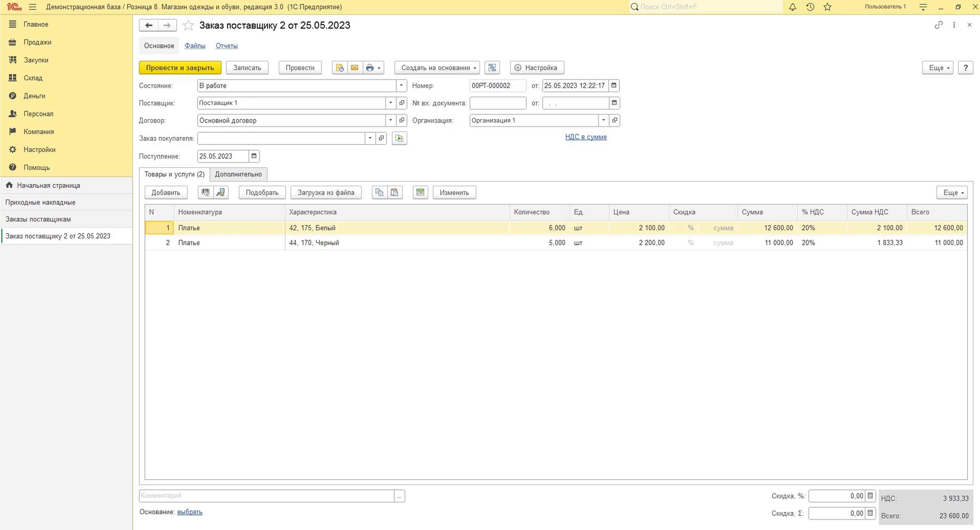
Task: Click Записать button
Action: click(247, 68)
